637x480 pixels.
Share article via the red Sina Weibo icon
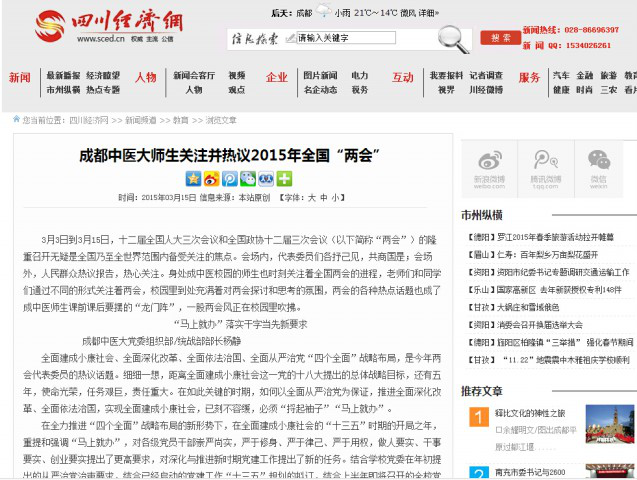coord(211,179)
